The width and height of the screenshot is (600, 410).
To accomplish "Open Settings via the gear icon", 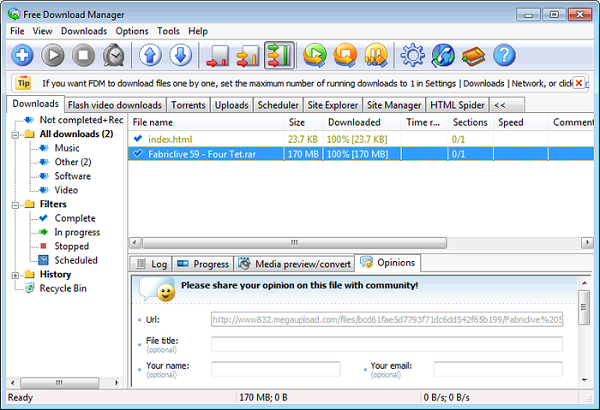I will 411,55.
